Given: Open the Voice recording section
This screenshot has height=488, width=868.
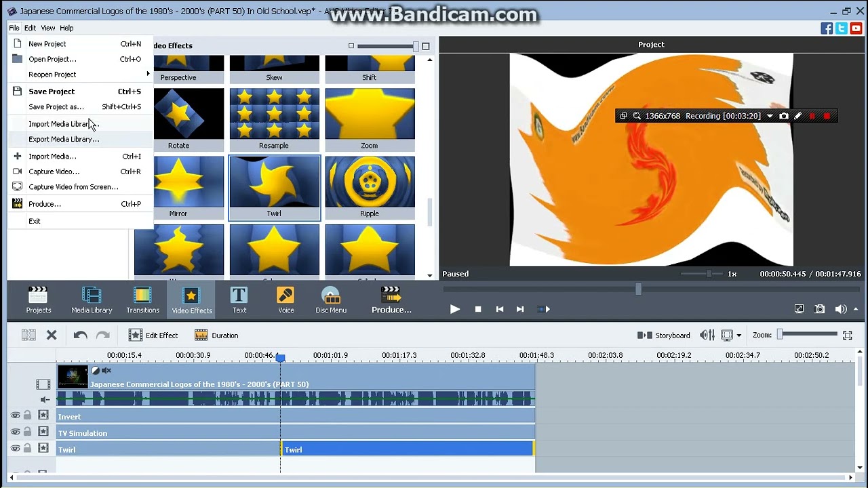Looking at the screenshot, I should (285, 300).
